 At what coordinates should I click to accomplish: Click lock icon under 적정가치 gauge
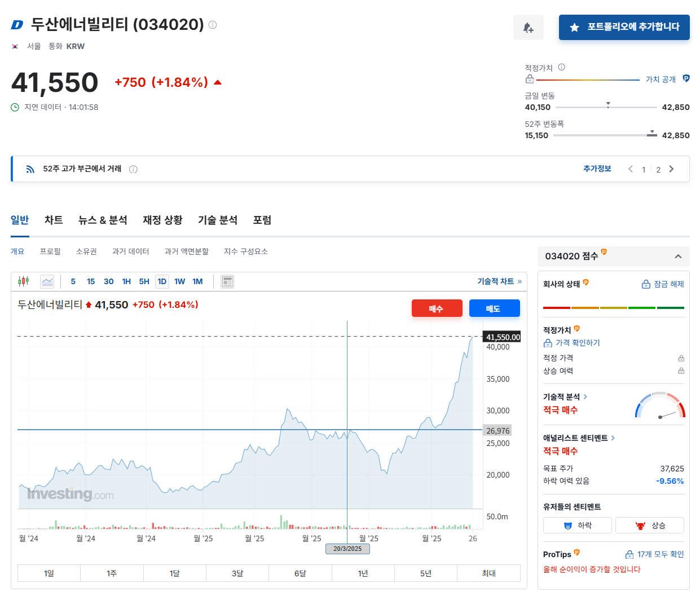(x=530, y=79)
